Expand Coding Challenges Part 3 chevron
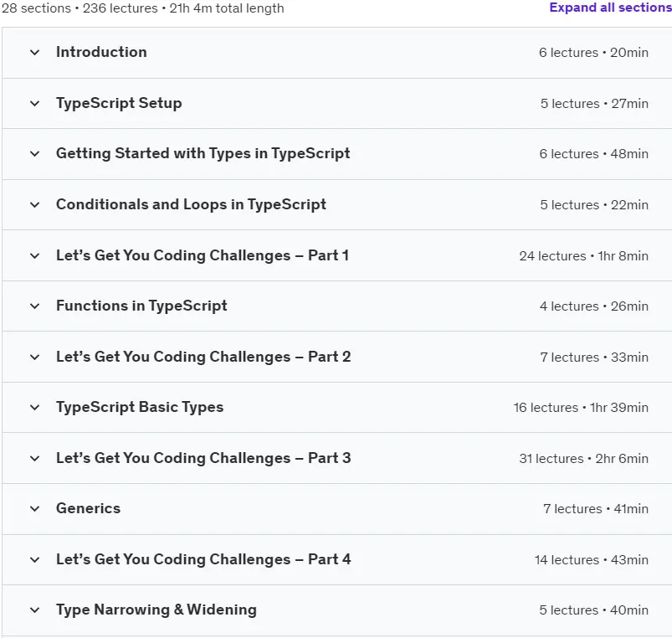The width and height of the screenshot is (672, 638). click(x=34, y=458)
